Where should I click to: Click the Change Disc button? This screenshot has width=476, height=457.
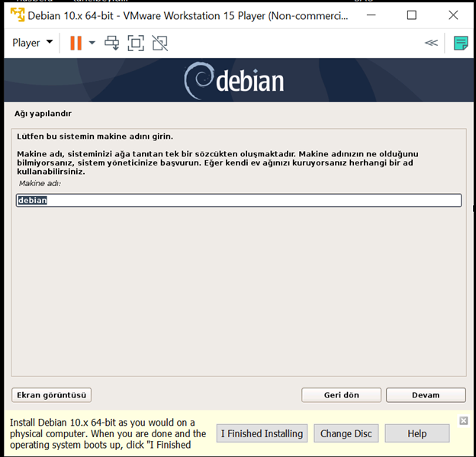point(346,433)
